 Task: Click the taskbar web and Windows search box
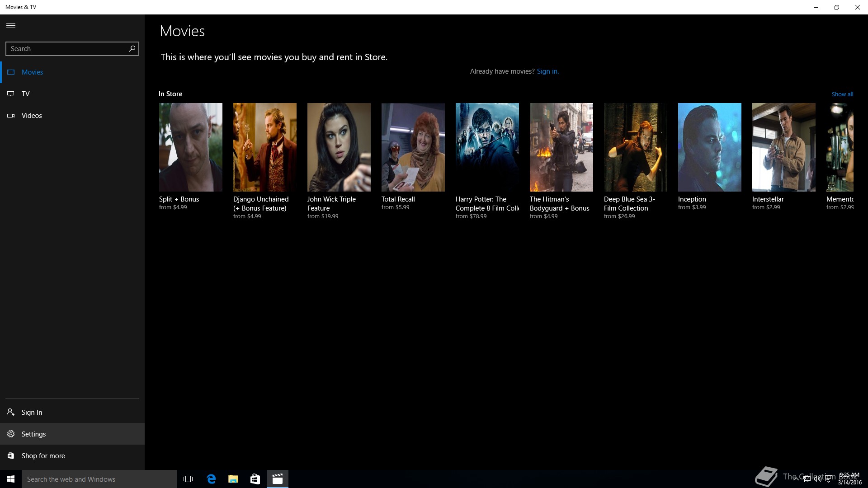point(99,479)
